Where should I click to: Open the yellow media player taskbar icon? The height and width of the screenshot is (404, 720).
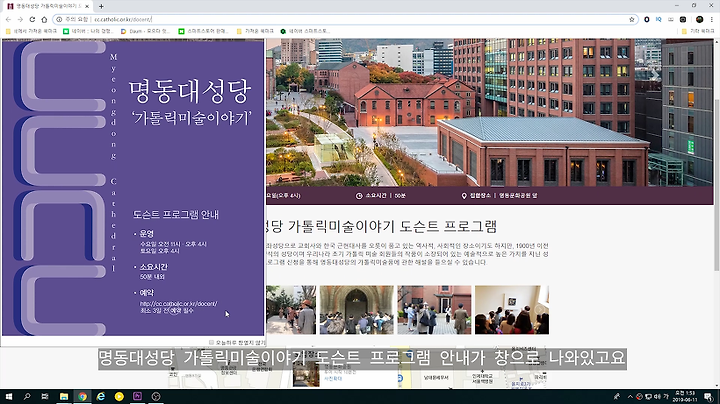click(x=119, y=396)
